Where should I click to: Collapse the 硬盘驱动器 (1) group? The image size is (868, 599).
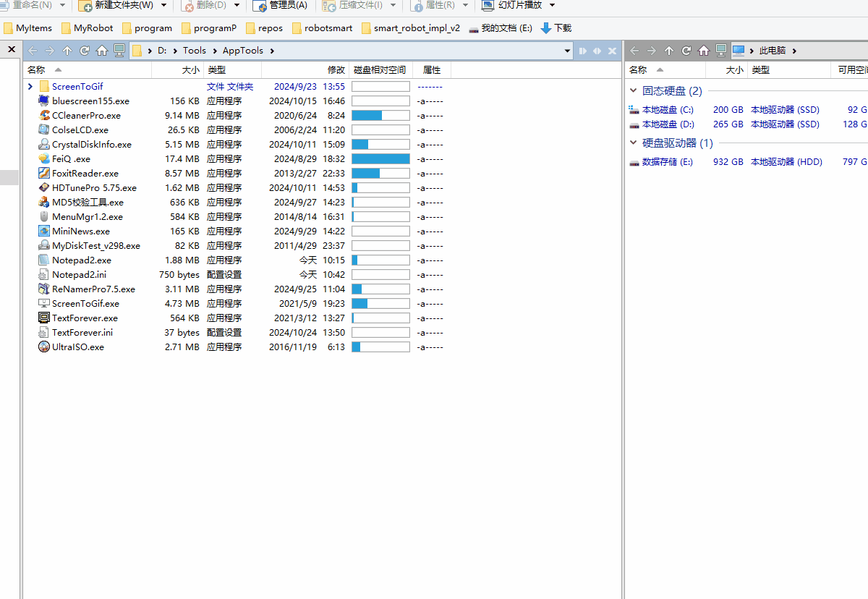coord(634,143)
